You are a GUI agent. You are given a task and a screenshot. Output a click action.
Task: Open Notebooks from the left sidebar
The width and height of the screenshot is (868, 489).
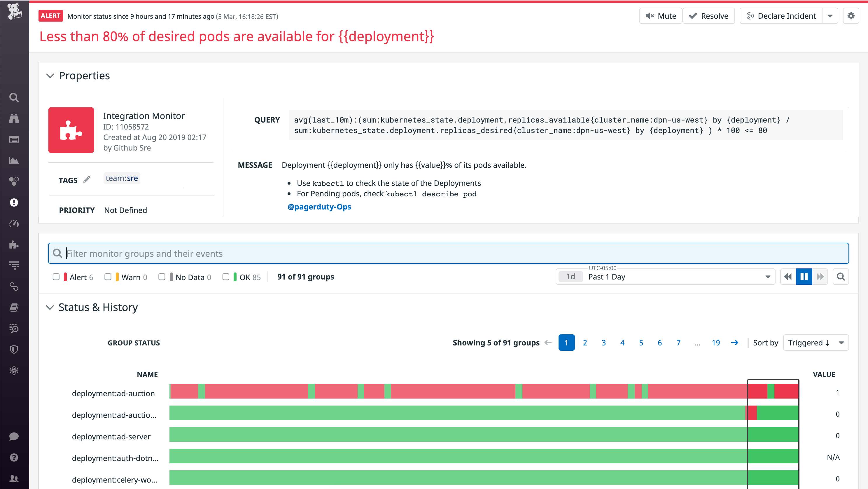(x=14, y=307)
